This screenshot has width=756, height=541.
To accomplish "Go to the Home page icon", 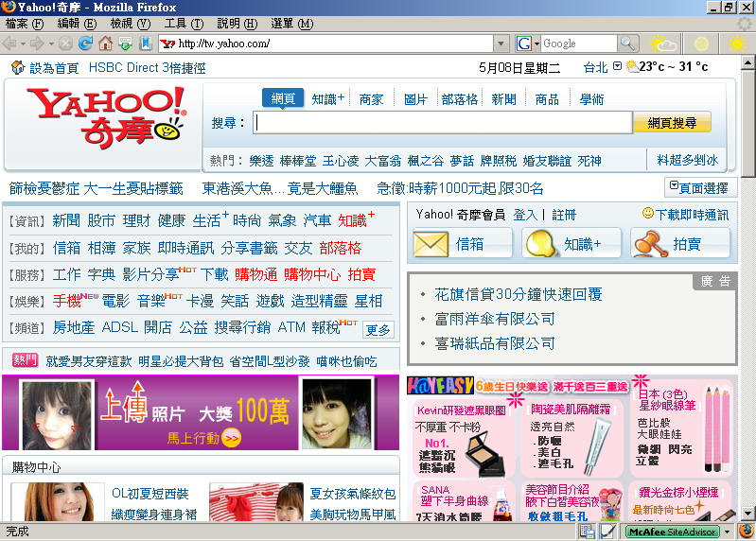I will pyautogui.click(x=105, y=44).
